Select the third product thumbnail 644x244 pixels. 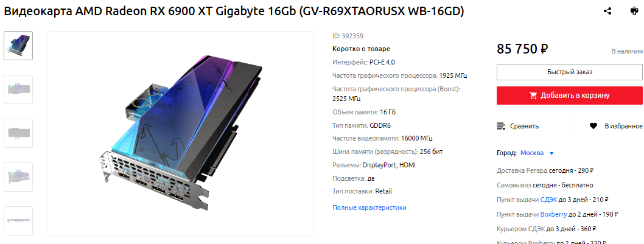[18, 133]
